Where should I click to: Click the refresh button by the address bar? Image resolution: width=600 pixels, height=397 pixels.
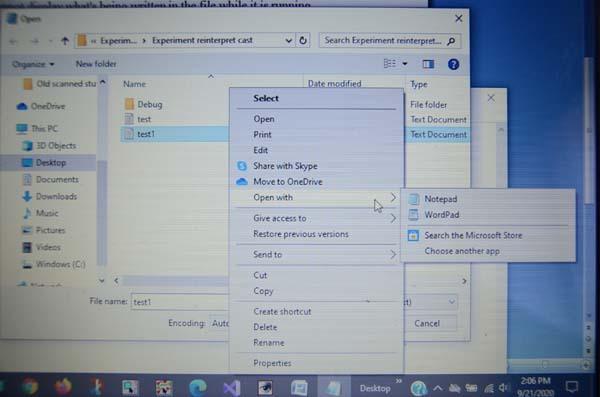click(x=303, y=41)
